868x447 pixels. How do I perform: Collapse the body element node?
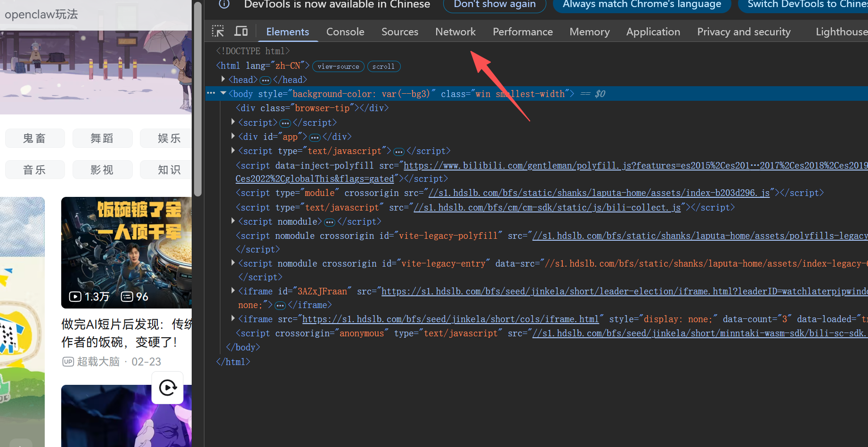pyautogui.click(x=223, y=93)
